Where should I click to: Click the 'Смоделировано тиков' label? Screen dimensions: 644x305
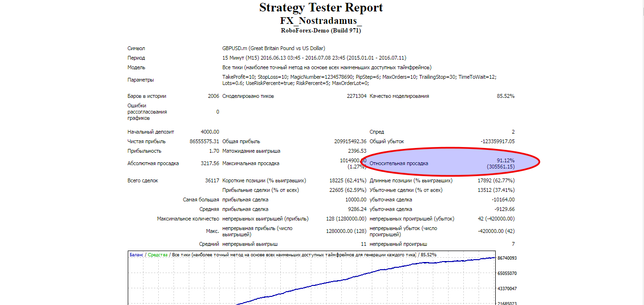[248, 96]
